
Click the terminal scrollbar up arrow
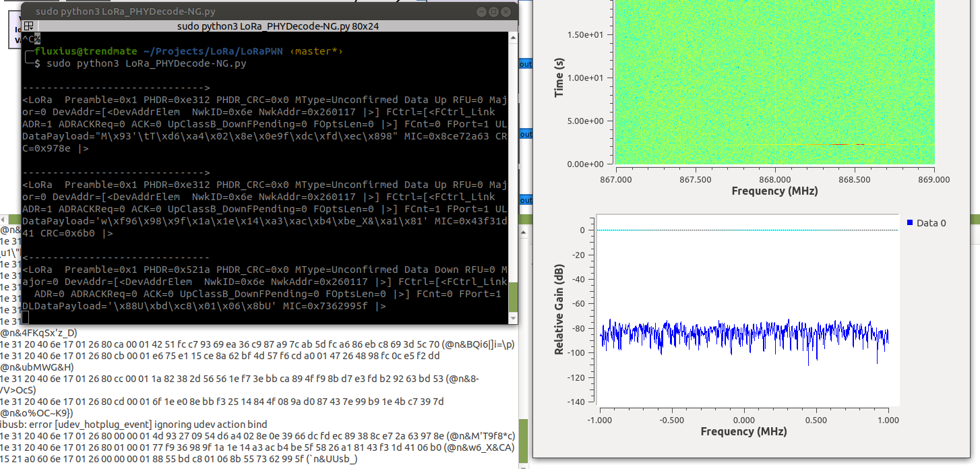click(x=513, y=36)
